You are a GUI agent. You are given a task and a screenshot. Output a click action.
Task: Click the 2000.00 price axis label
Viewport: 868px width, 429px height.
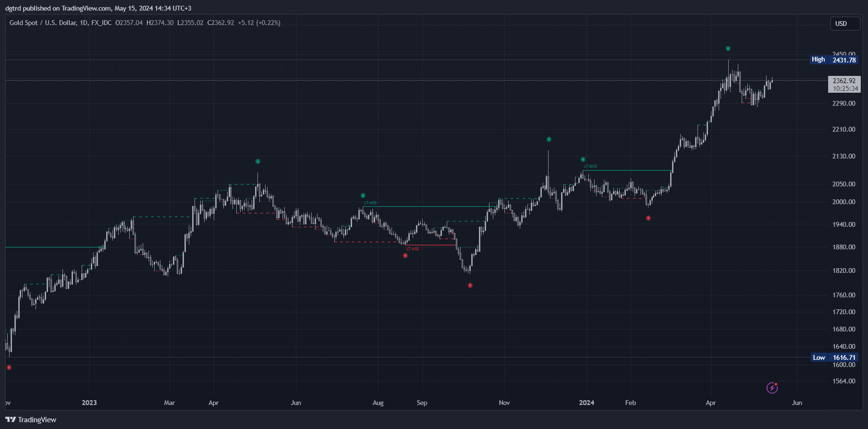click(x=844, y=202)
